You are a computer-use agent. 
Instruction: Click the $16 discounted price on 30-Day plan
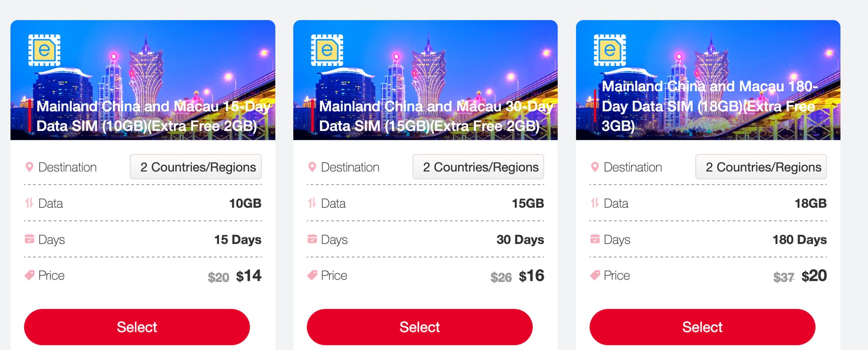pyautogui.click(x=531, y=276)
